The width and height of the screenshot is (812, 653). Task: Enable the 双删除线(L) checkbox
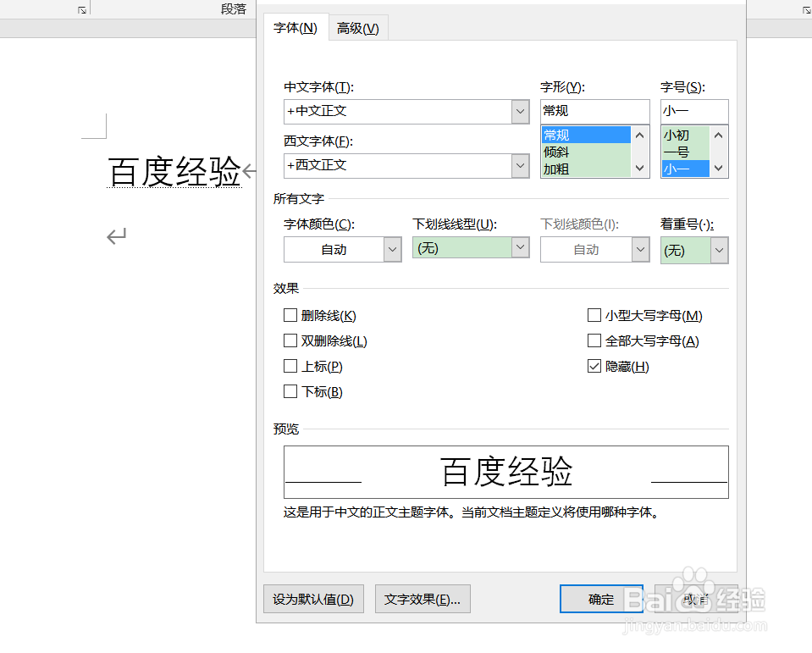(290, 340)
